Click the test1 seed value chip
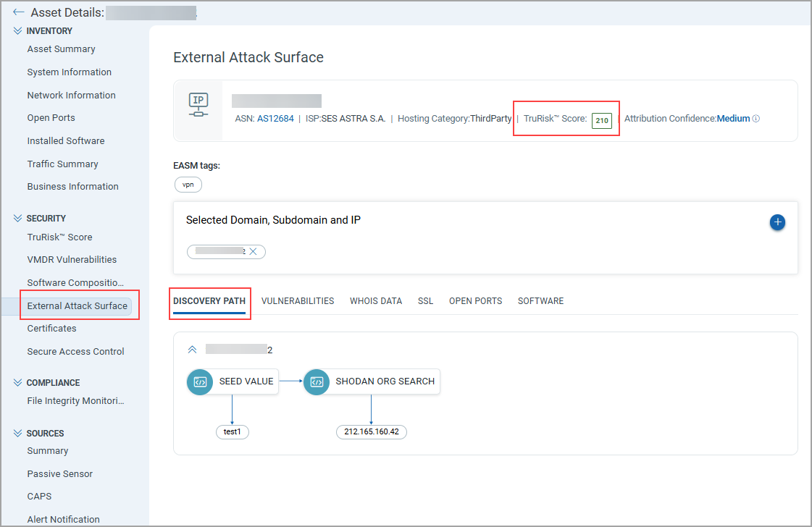Screen dimensions: 812x527 coord(232,431)
